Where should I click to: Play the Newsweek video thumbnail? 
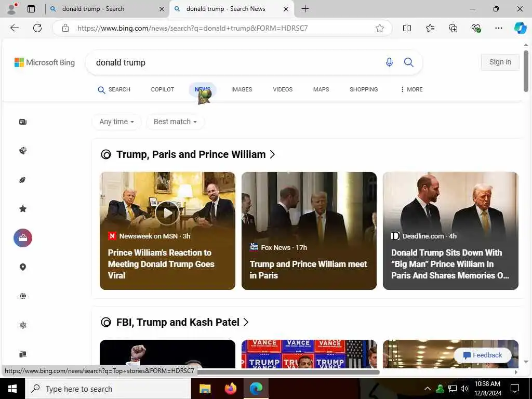pos(167,212)
